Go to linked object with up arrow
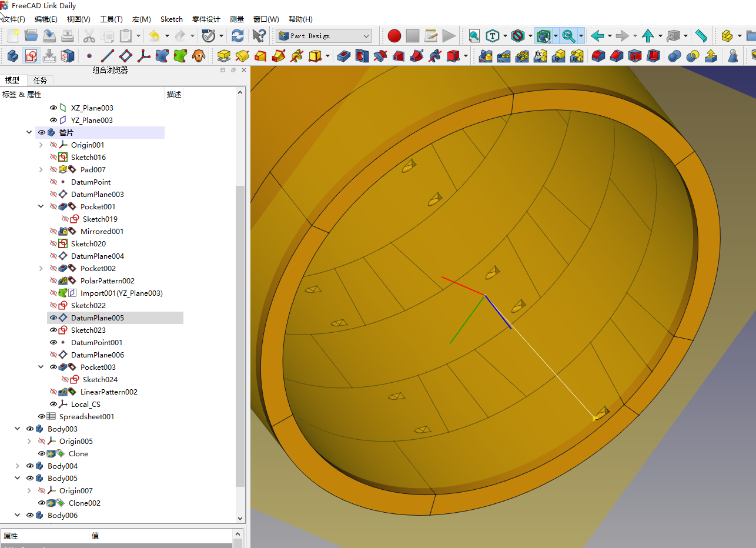This screenshot has height=548, width=756. pyautogui.click(x=648, y=36)
